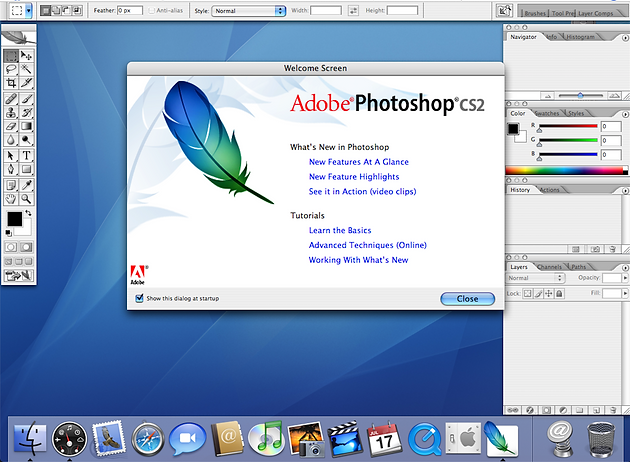Switch to the Styles tab
Screen dimensions: 630x462
[576, 114]
